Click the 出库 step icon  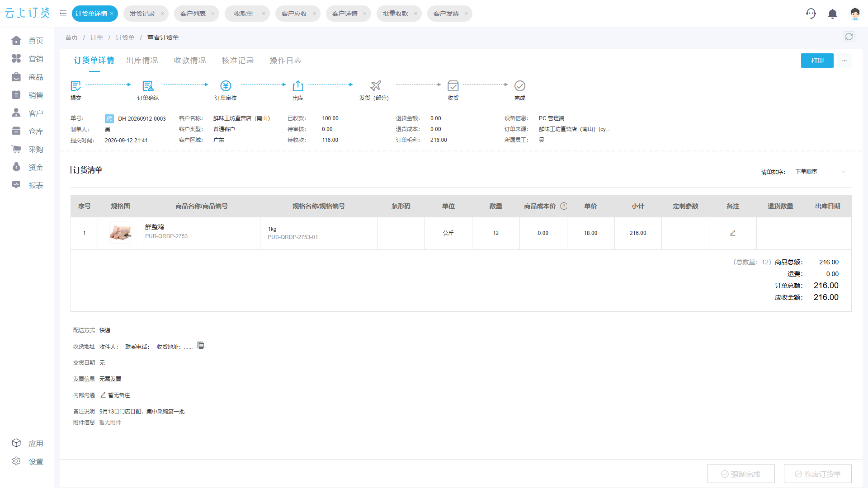[298, 86]
